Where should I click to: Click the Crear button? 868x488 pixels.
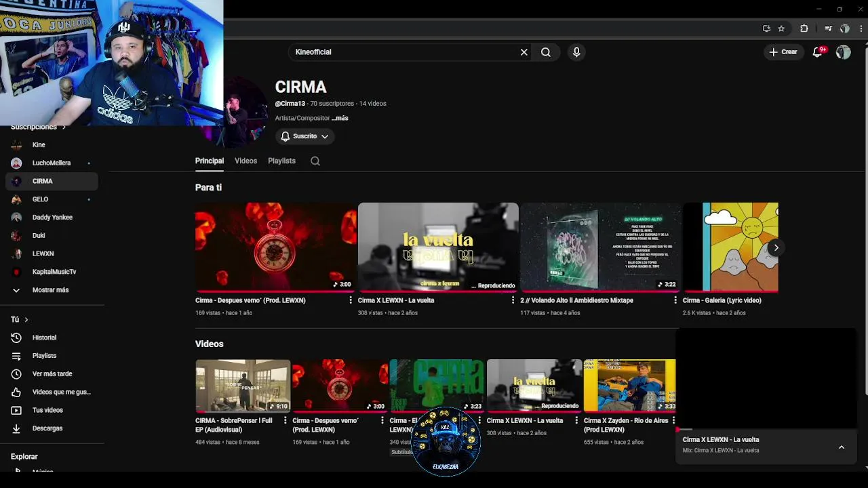tap(783, 52)
